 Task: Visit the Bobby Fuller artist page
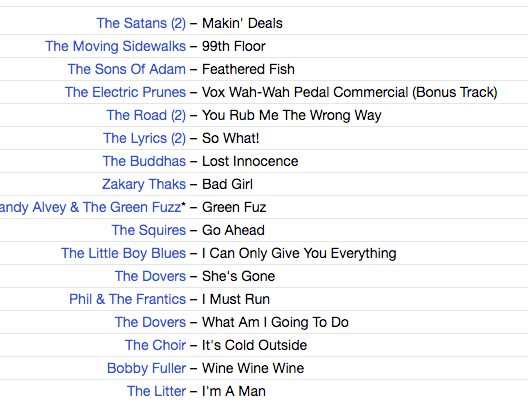point(146,368)
